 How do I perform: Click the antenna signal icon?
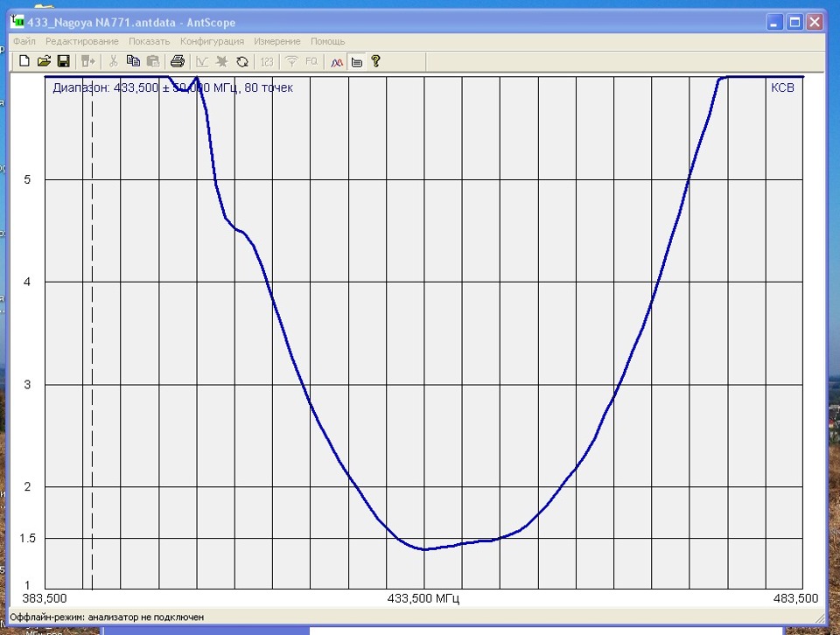[291, 61]
